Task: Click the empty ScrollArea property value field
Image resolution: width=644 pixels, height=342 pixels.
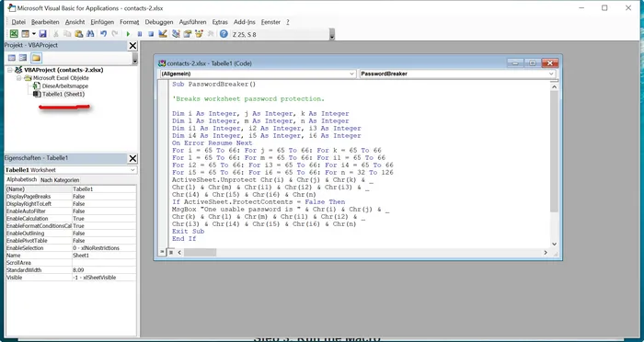Action: coord(104,263)
